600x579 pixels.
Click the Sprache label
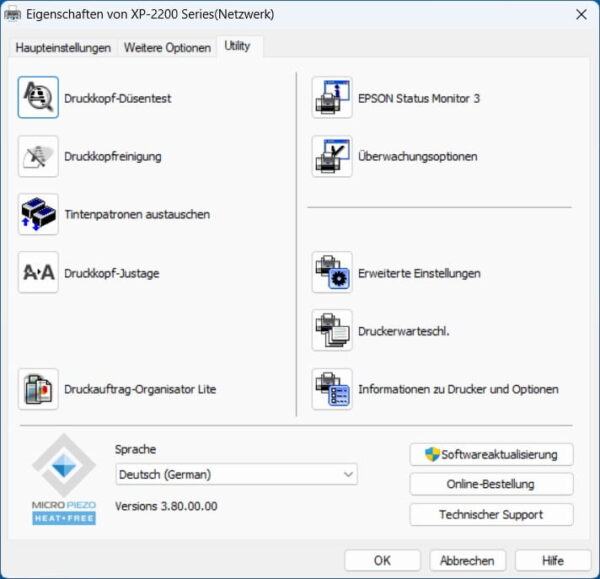(135, 449)
